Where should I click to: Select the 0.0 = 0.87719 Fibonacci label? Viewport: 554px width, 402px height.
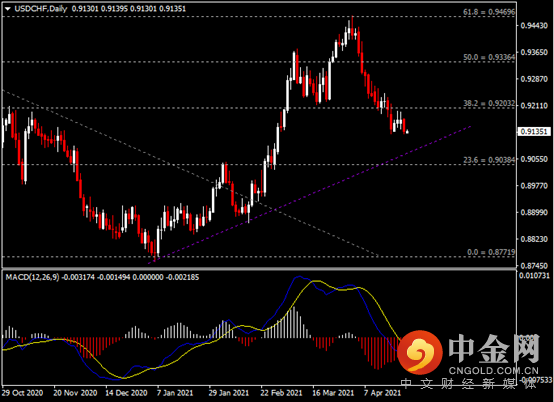(x=491, y=252)
